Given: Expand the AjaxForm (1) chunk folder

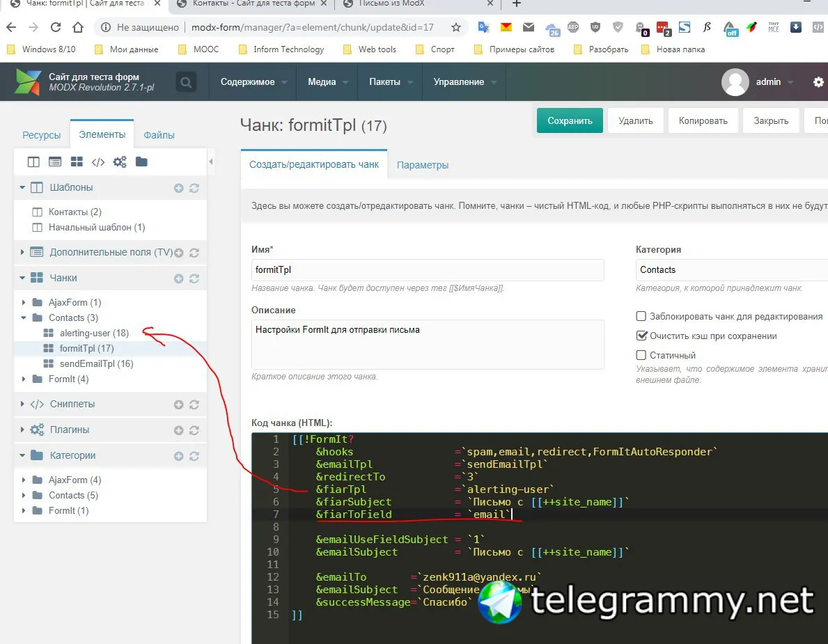Looking at the screenshot, I should click(x=23, y=302).
